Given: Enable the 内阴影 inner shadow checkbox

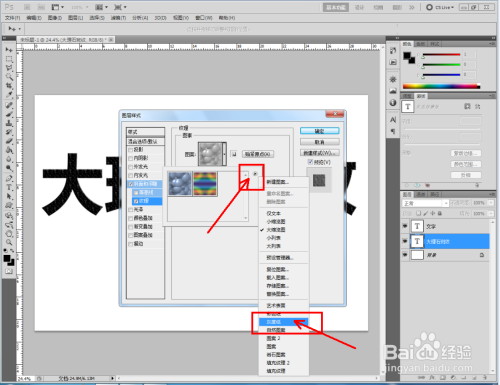Looking at the screenshot, I should (x=131, y=158).
